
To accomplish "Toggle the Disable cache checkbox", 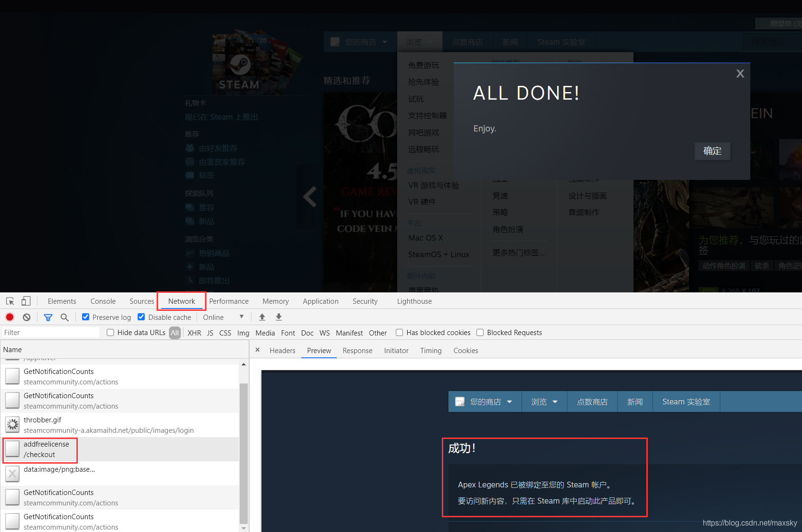I will click(x=141, y=317).
